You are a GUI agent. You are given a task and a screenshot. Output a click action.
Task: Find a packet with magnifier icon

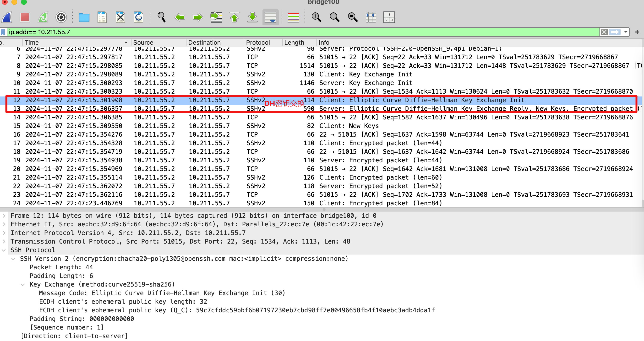pos(162,17)
